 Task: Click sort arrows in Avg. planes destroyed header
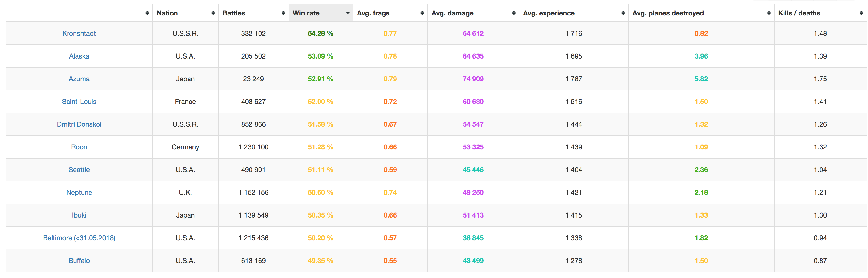tap(769, 13)
